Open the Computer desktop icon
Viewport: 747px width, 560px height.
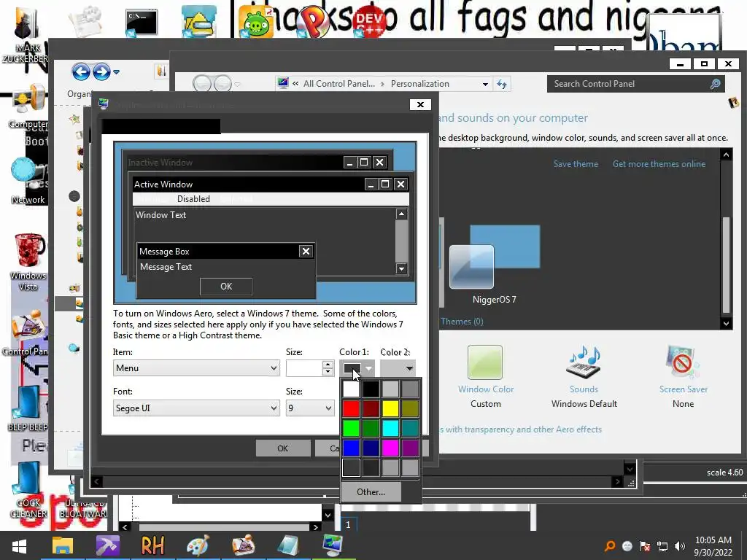28,106
